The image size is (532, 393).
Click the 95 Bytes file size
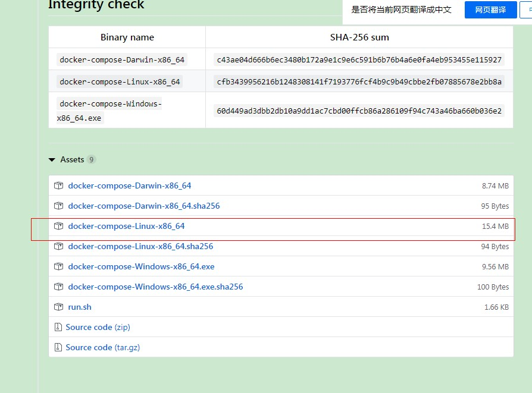pyautogui.click(x=495, y=206)
